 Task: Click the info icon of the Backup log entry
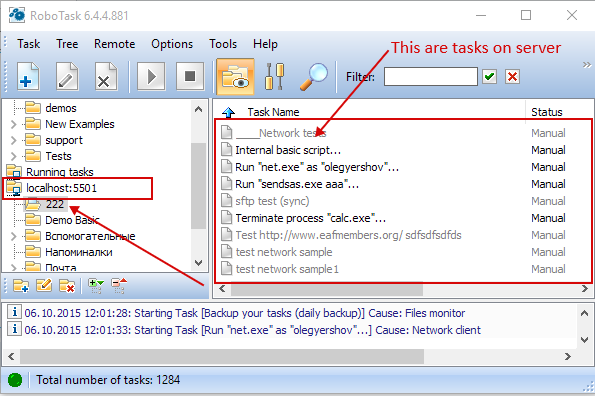pyautogui.click(x=14, y=312)
